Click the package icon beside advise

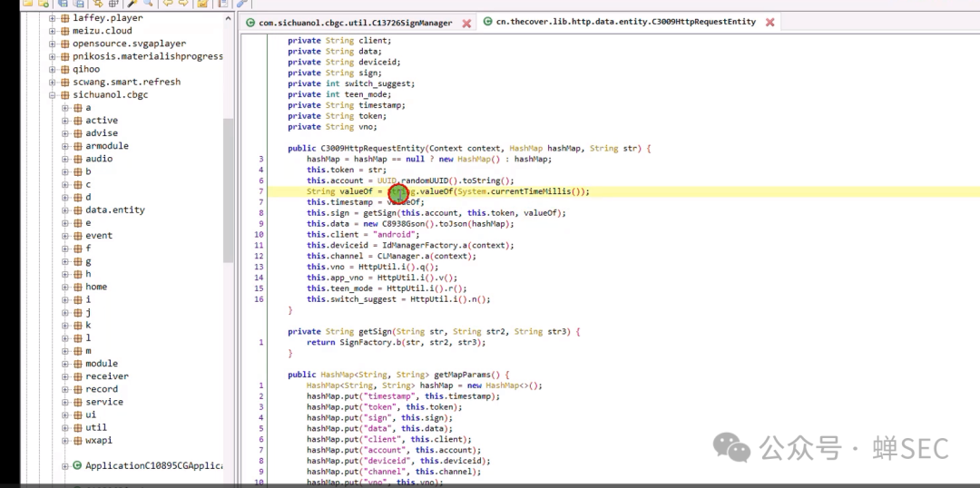(x=77, y=133)
